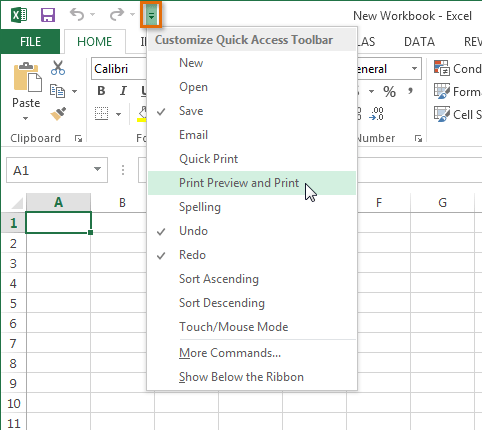The width and height of the screenshot is (482, 430).
Task: Apply Comma Style number format
Action: pos(410,91)
